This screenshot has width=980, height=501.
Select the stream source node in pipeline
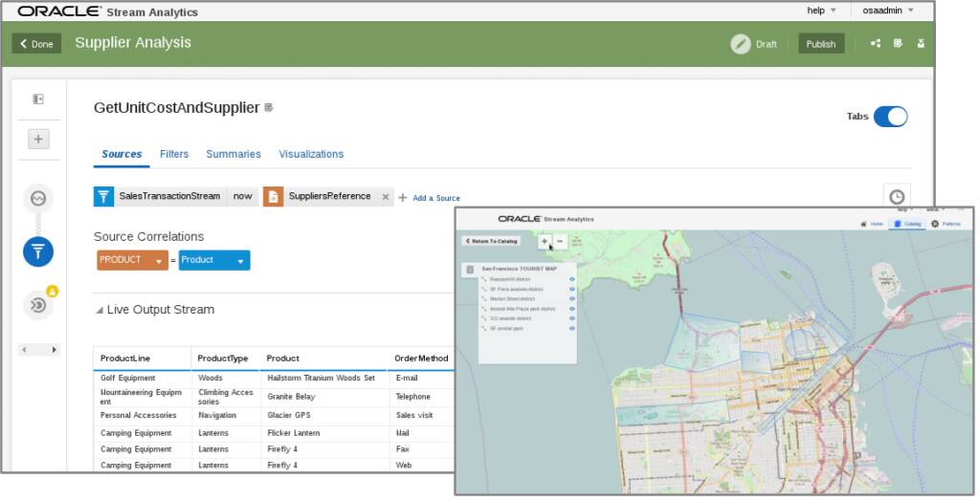click(x=38, y=199)
